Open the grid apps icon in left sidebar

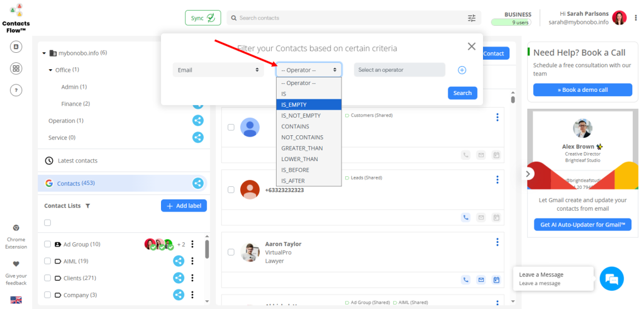[x=16, y=69]
